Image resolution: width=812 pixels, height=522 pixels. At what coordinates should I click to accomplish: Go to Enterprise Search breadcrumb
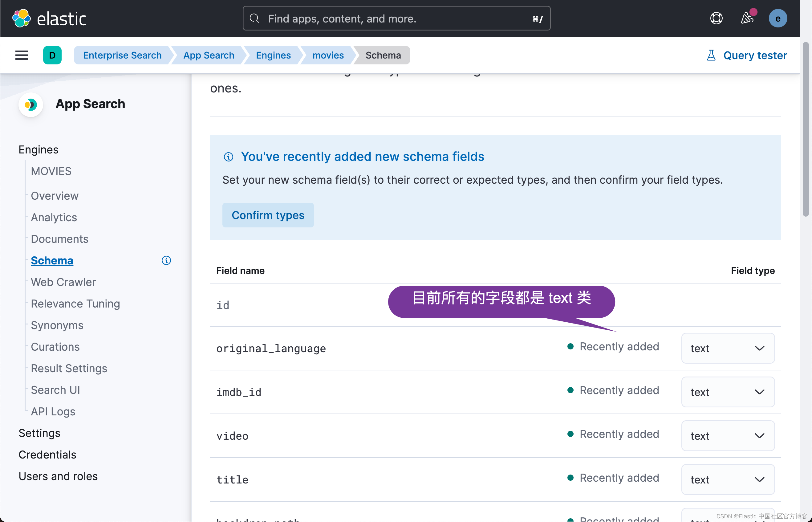pos(122,55)
